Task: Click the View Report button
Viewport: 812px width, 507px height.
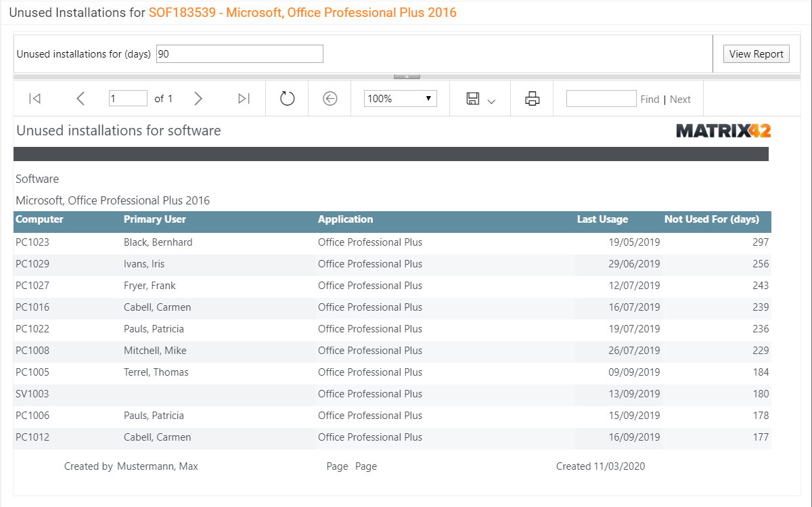Action: click(757, 54)
